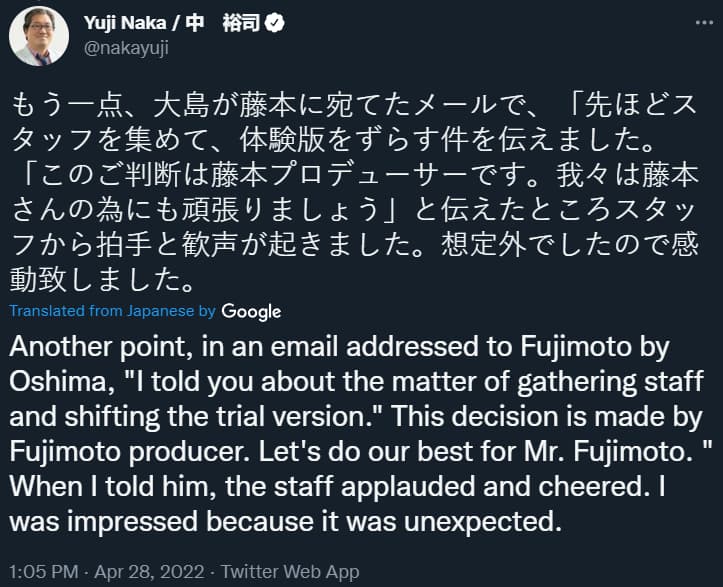Open the three-dot more options menu

pos(704,23)
